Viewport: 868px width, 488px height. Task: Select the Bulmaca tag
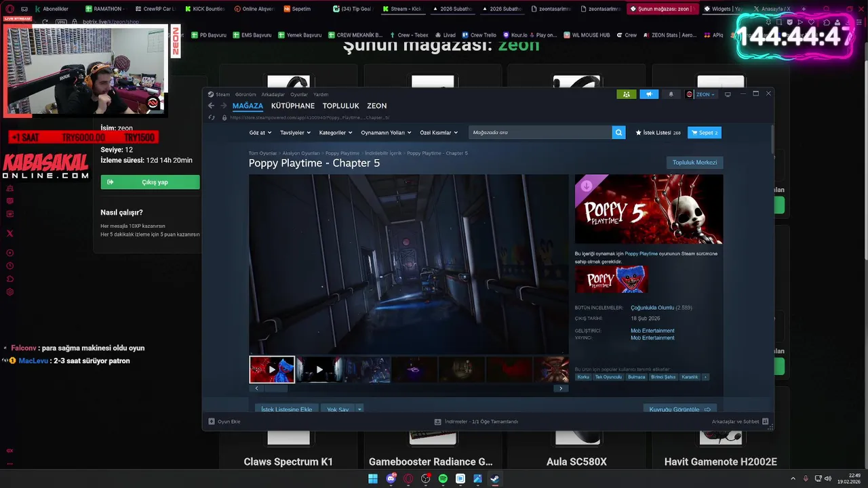pyautogui.click(x=637, y=377)
